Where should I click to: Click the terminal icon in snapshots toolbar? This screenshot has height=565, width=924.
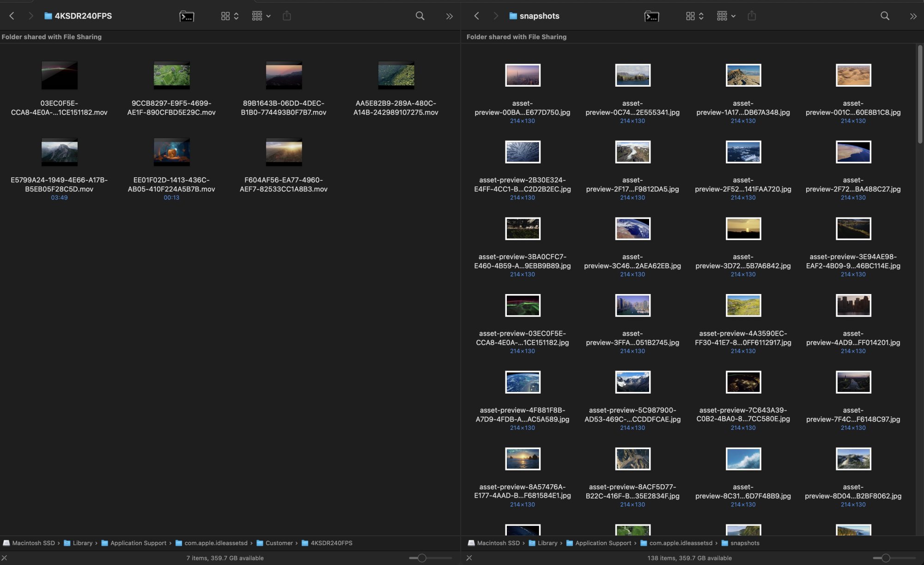point(651,16)
